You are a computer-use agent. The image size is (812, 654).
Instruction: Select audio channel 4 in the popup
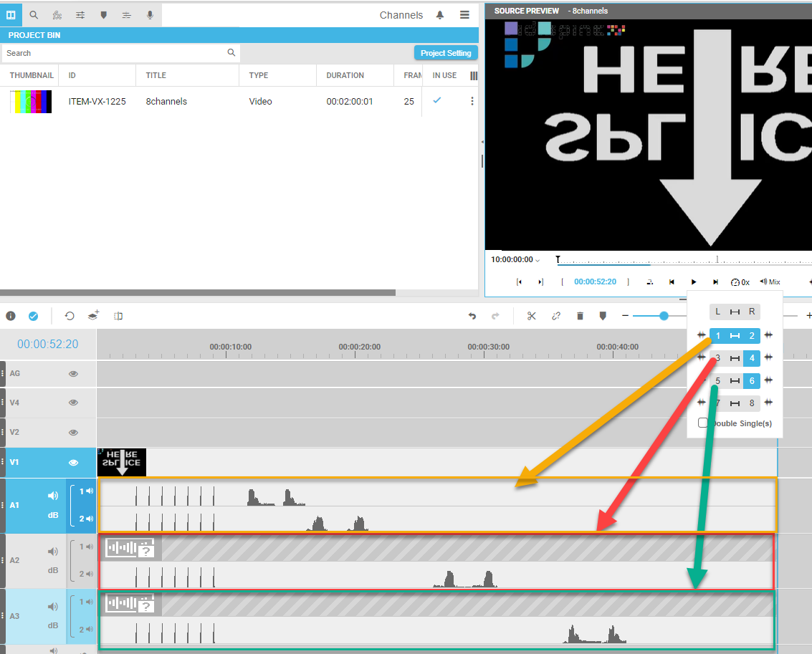click(752, 358)
